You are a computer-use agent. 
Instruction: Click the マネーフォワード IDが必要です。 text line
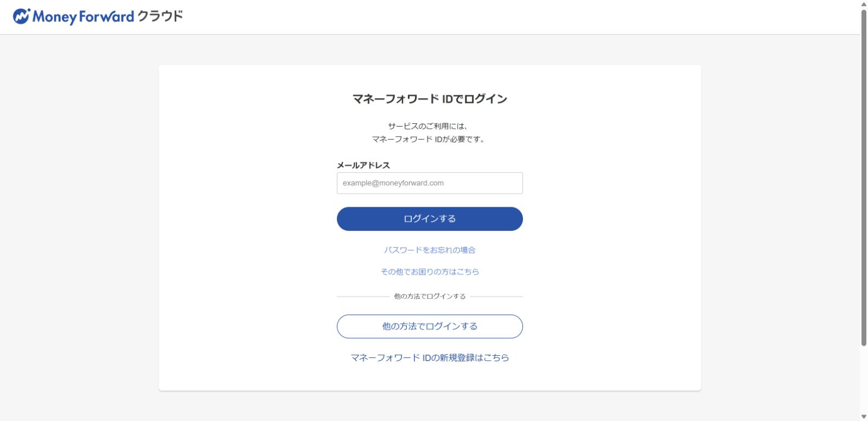[430, 139]
